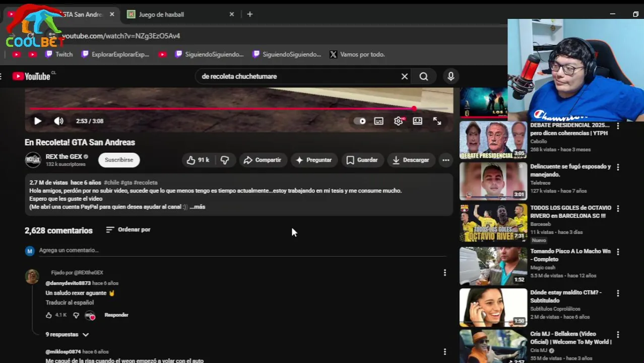Dislike the video thumbs-down icon
Viewport: 644px width, 363px height.
225,160
